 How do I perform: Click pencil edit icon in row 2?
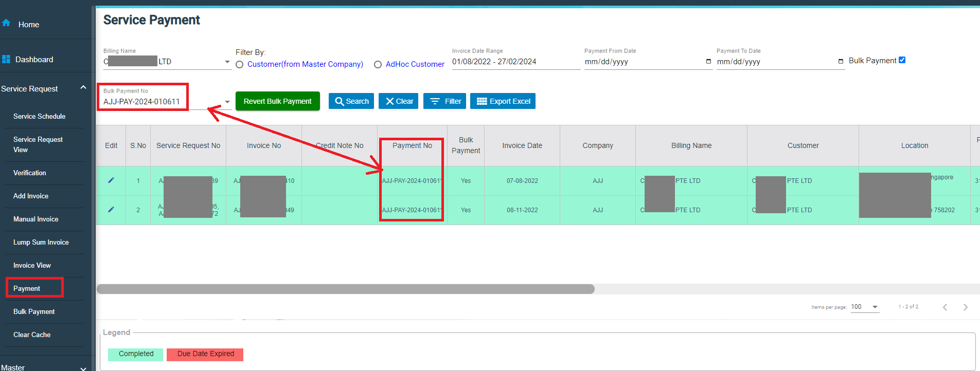pyautogui.click(x=111, y=210)
